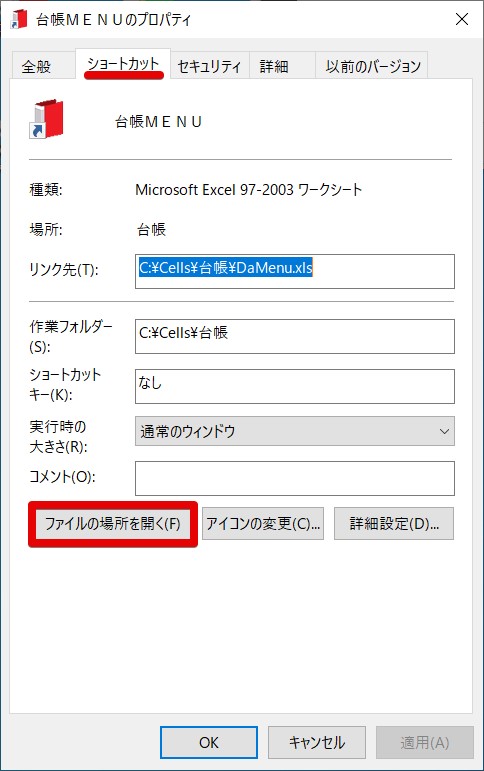Click the リンク先 path input field
Screen dimensions: 484x771
point(295,271)
